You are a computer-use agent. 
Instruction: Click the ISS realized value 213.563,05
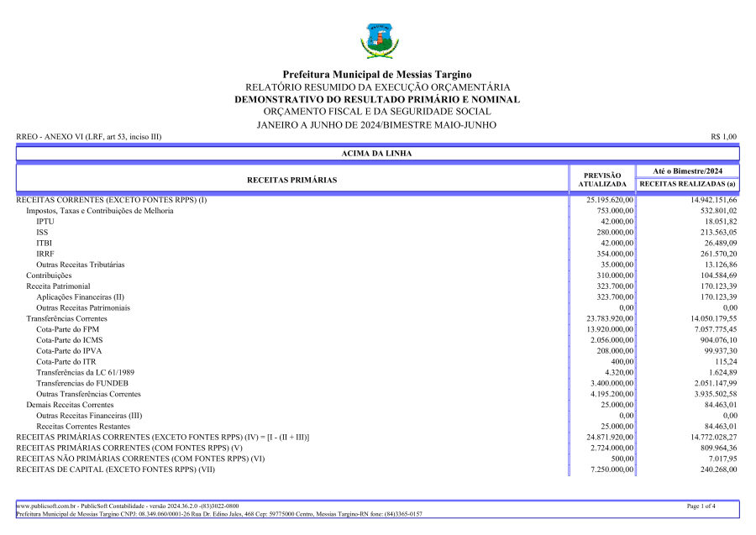coord(711,233)
